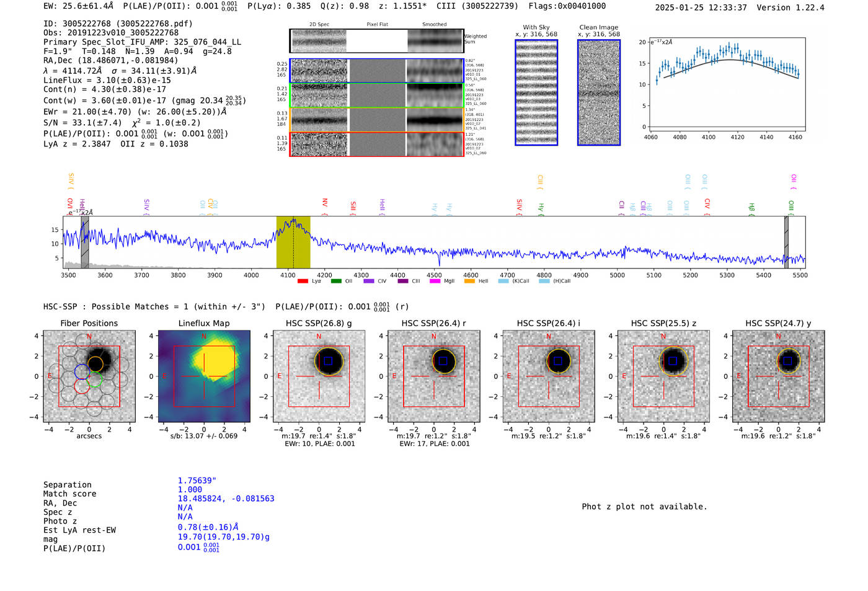This screenshot has height=591, width=868.
Task: Click the magenta MgII legend swatch
Action: point(435,281)
